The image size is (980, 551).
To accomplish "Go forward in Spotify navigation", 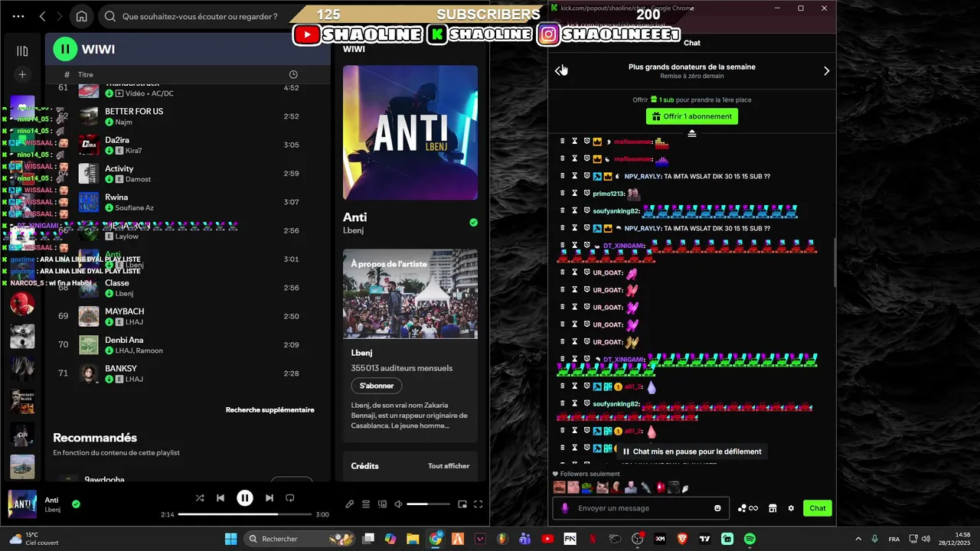I will click(x=60, y=16).
